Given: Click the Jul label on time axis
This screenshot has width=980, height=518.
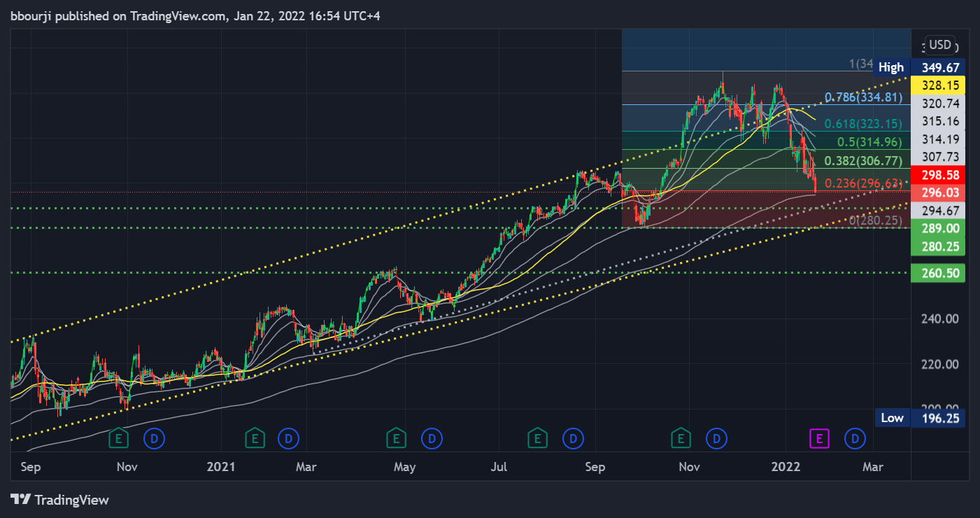Looking at the screenshot, I should (x=499, y=466).
